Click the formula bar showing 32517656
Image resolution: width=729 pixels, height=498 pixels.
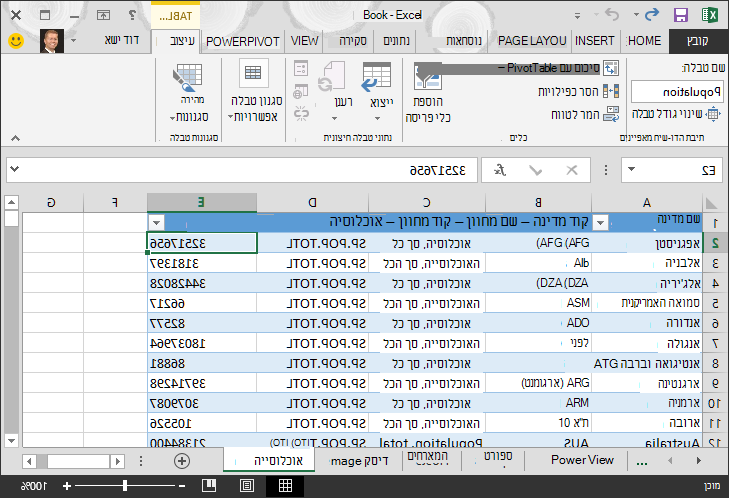pyautogui.click(x=242, y=170)
